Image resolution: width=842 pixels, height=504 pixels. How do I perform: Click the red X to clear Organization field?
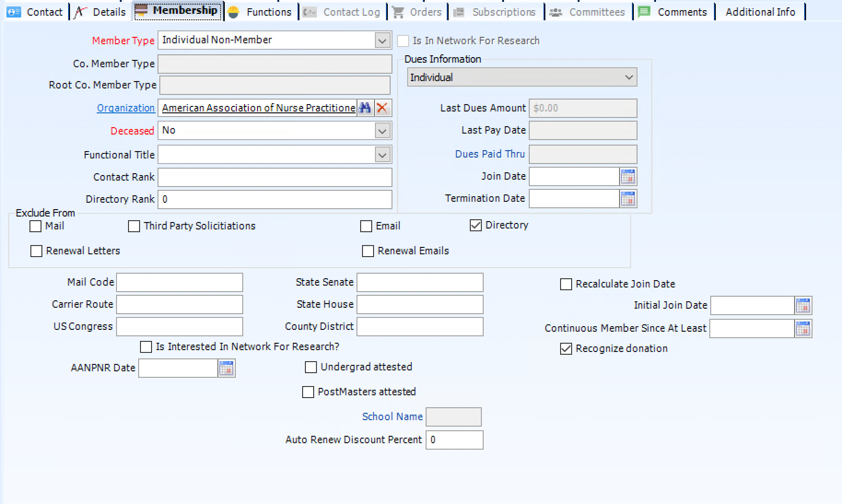tap(381, 108)
